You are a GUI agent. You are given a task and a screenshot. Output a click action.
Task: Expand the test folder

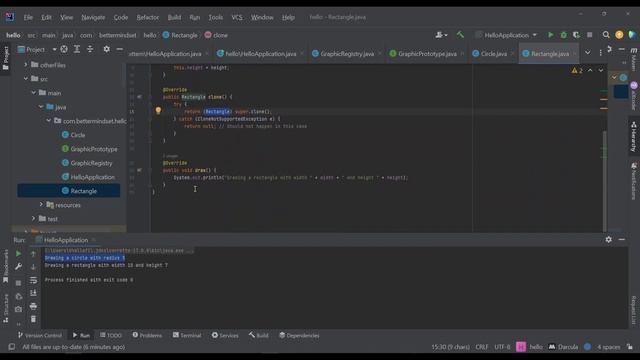point(33,218)
